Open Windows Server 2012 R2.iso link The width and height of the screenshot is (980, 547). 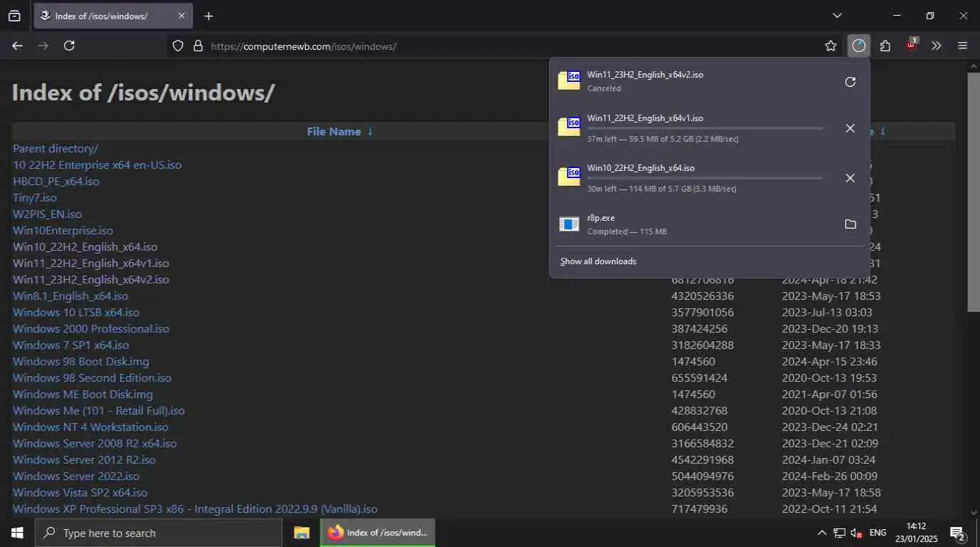[84, 460]
